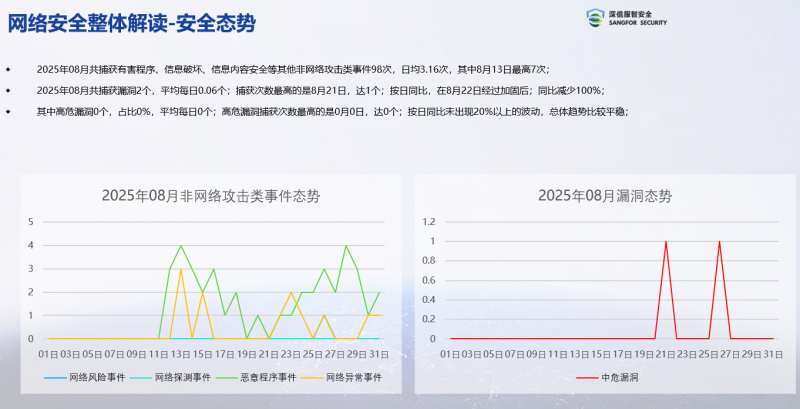
Task: Click y-axis value 5 in events chart
Action: [31, 222]
